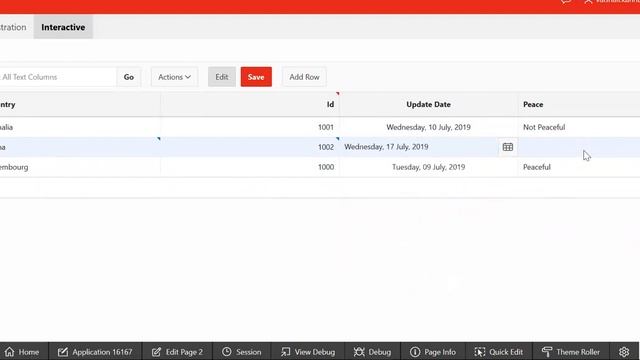Click the empty Peace cell in row 1002
The width and height of the screenshot is (640, 360).
click(579, 147)
